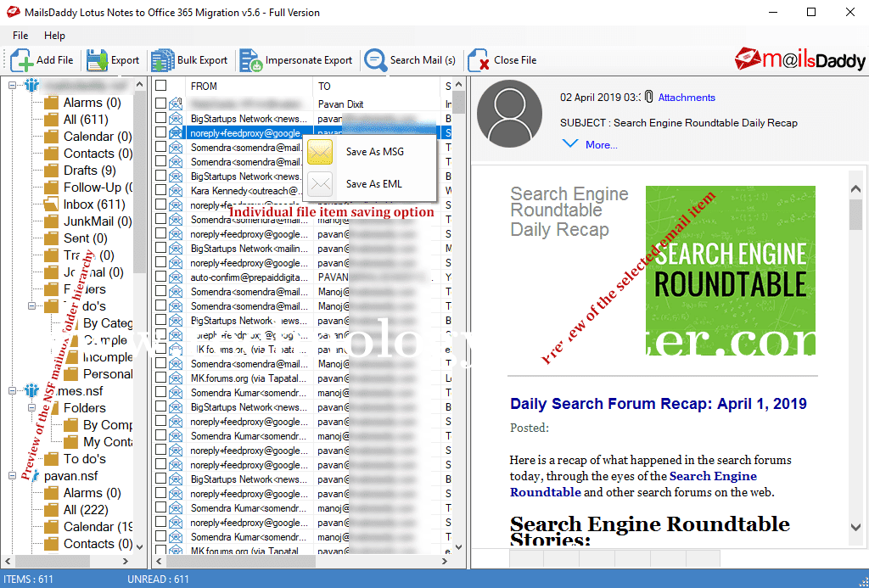Viewport: 869px width, 588px height.
Task: Open the File menu
Action: pos(20,36)
